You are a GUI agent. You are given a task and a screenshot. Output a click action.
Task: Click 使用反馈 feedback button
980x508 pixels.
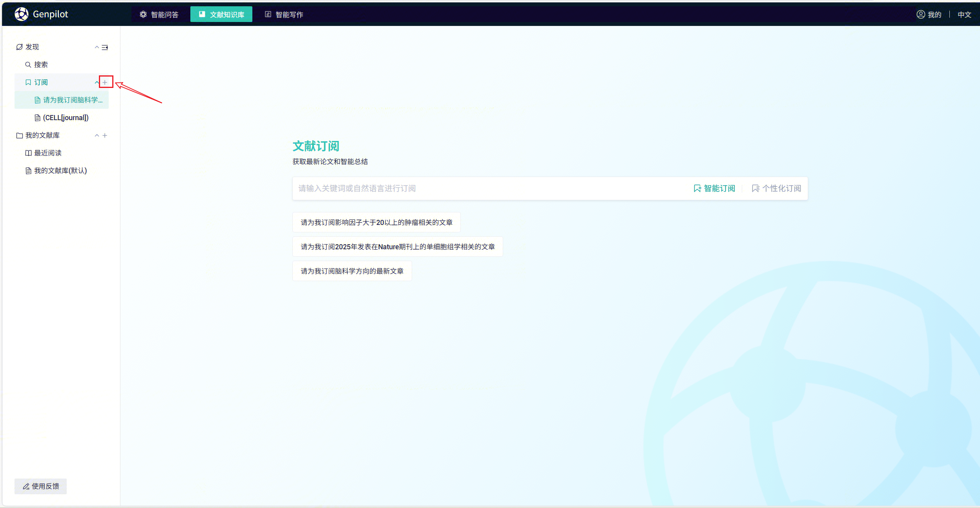[41, 486]
